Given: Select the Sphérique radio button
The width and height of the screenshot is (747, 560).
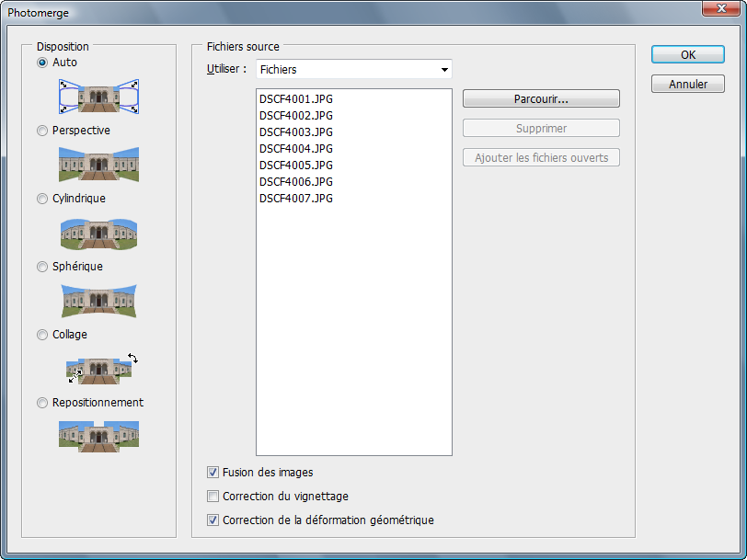Looking at the screenshot, I should [42, 267].
